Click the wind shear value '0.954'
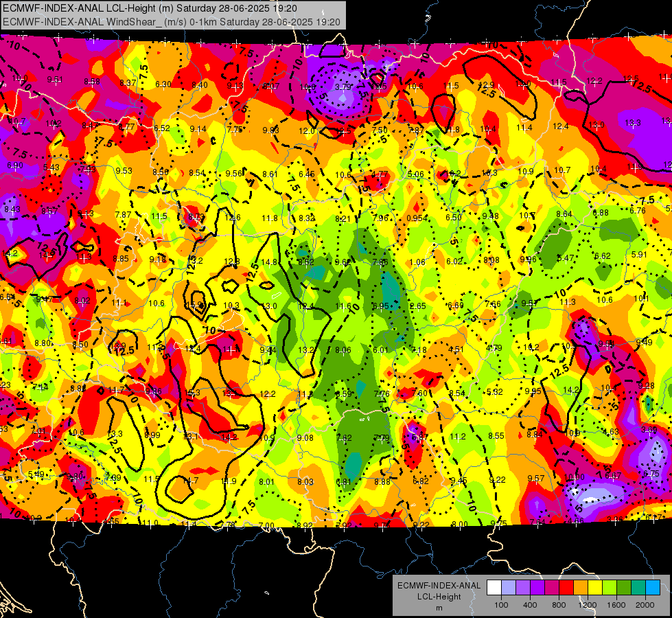 tap(417, 218)
